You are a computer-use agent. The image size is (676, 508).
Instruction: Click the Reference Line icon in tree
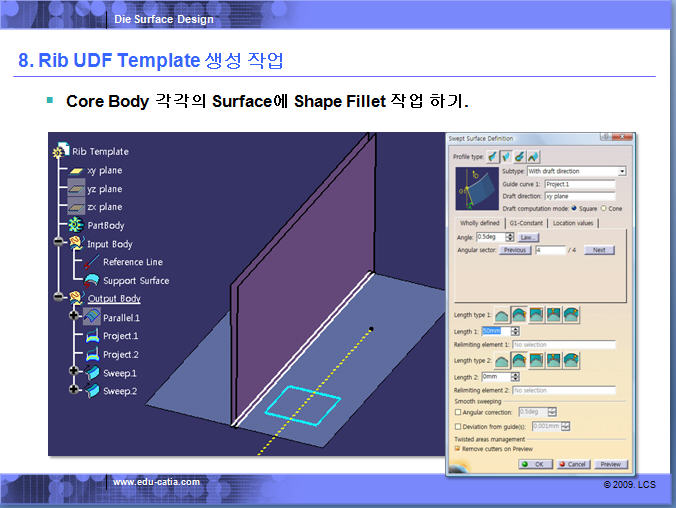click(x=91, y=262)
